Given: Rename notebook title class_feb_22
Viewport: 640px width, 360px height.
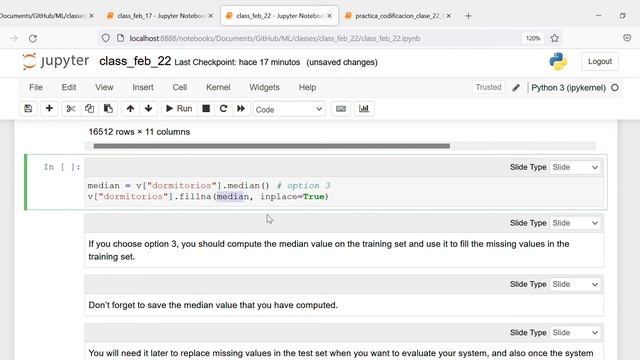Looking at the screenshot, I should 135,61.
